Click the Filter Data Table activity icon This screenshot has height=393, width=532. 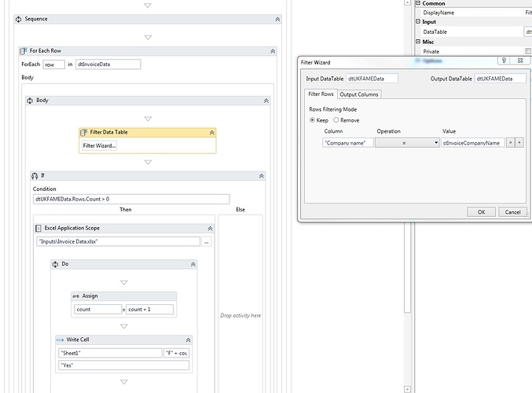[83, 132]
